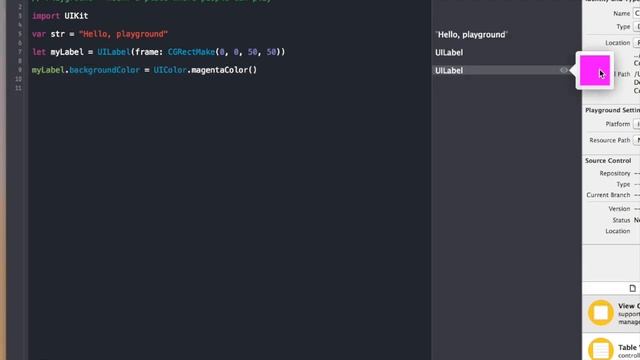Image resolution: width=640 pixels, height=360 pixels.
Task: Click the "var" keyword in the editor
Action: pos(39,34)
